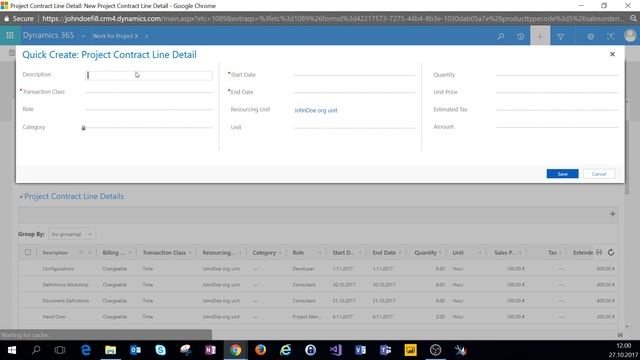Close the Quick Create dialog
This screenshot has height=360, width=640.
tap(612, 54)
